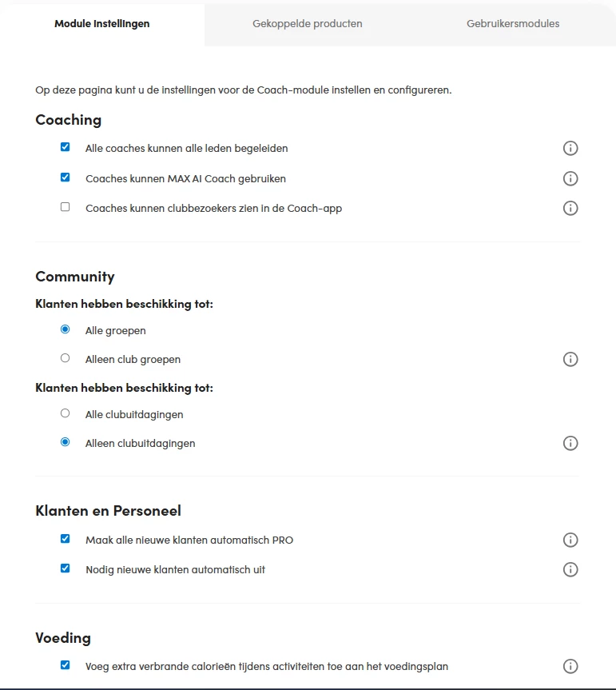The image size is (616, 690).
Task: Toggle 'Nodig nieuwe klanten automatisch uit' checkbox
Action: [x=66, y=568]
